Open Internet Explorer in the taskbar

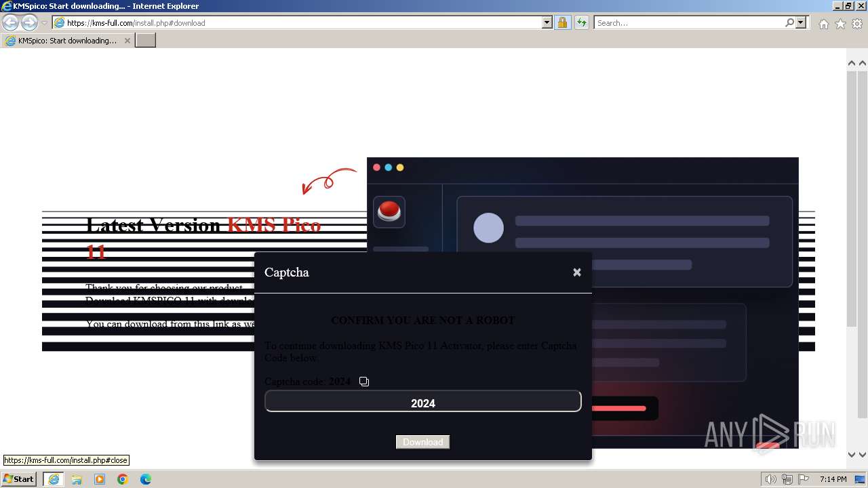(x=54, y=479)
